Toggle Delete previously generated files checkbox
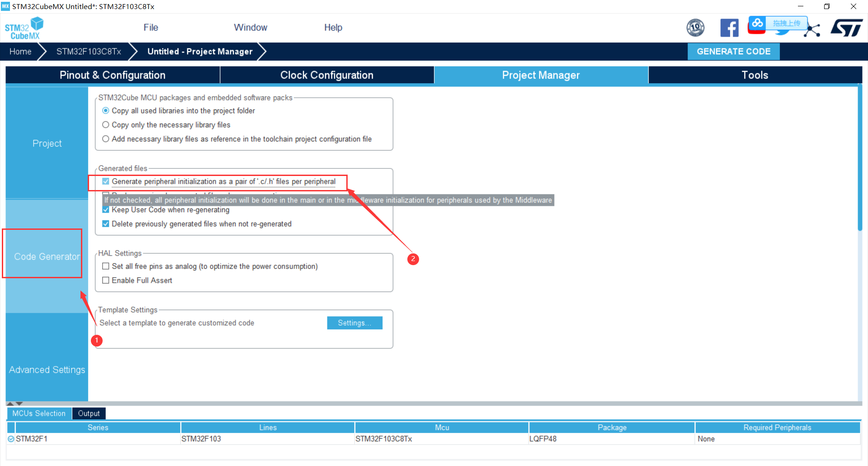868x466 pixels. (x=105, y=224)
